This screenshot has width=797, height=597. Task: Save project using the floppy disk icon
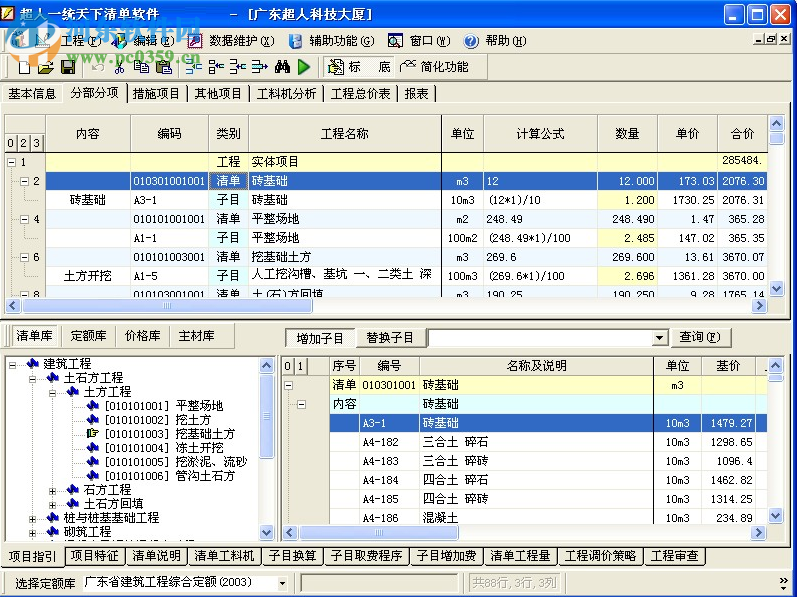(68, 67)
